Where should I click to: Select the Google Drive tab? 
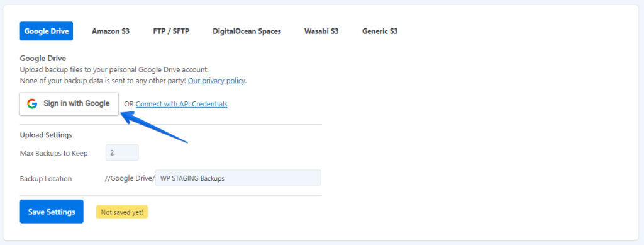pyautogui.click(x=47, y=31)
